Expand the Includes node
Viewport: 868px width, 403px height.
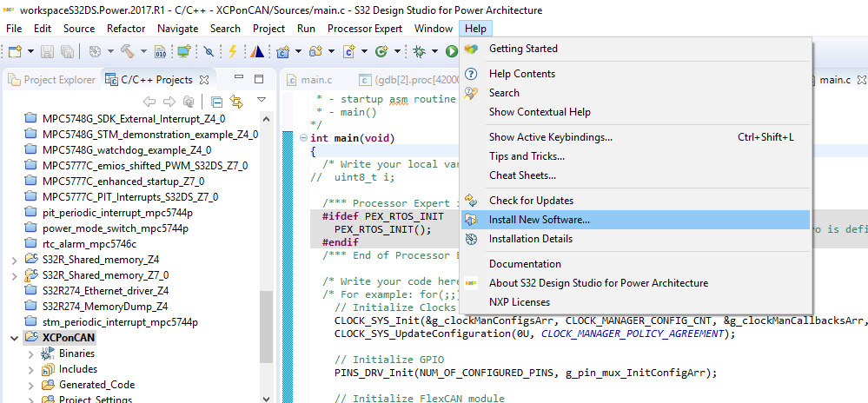coord(30,369)
